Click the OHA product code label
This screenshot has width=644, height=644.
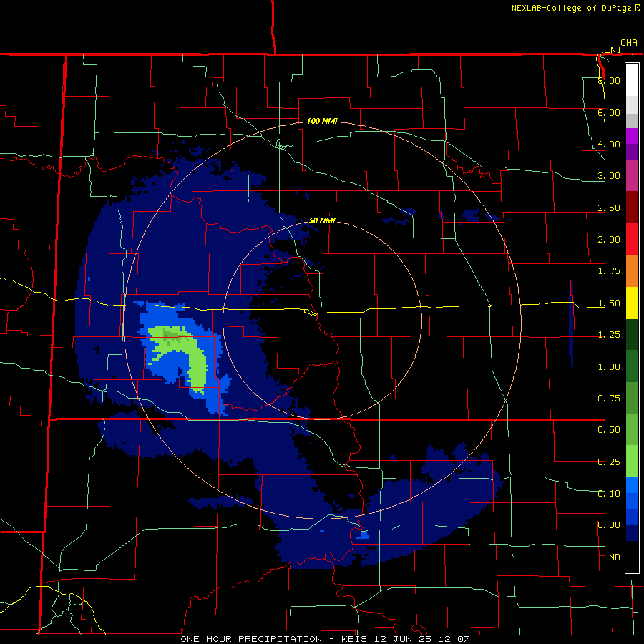629,42
